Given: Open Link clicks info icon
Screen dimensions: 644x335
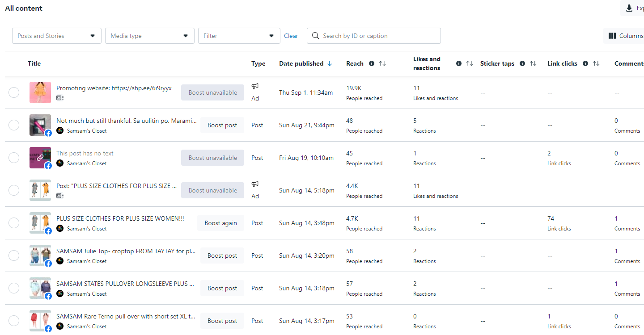Looking at the screenshot, I should point(585,63).
